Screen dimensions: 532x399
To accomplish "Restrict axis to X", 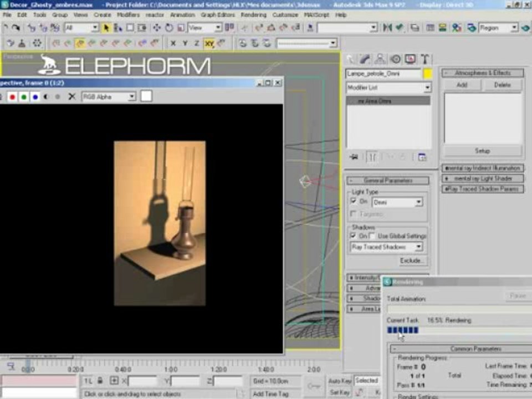I will click(x=173, y=43).
